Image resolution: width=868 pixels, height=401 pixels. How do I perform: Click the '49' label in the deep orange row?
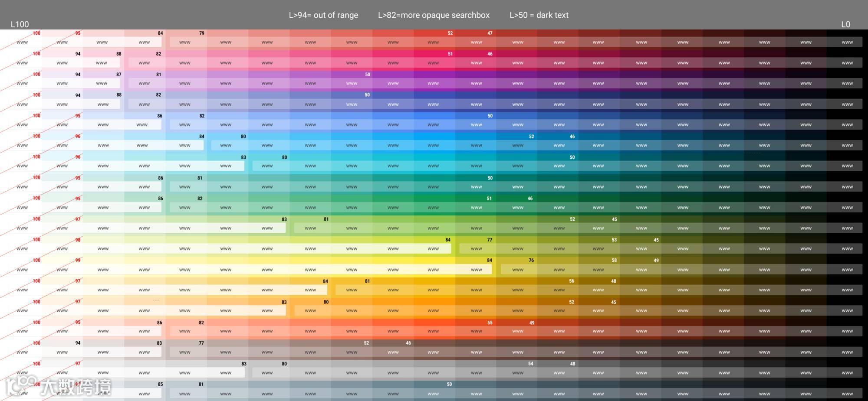[x=532, y=323]
